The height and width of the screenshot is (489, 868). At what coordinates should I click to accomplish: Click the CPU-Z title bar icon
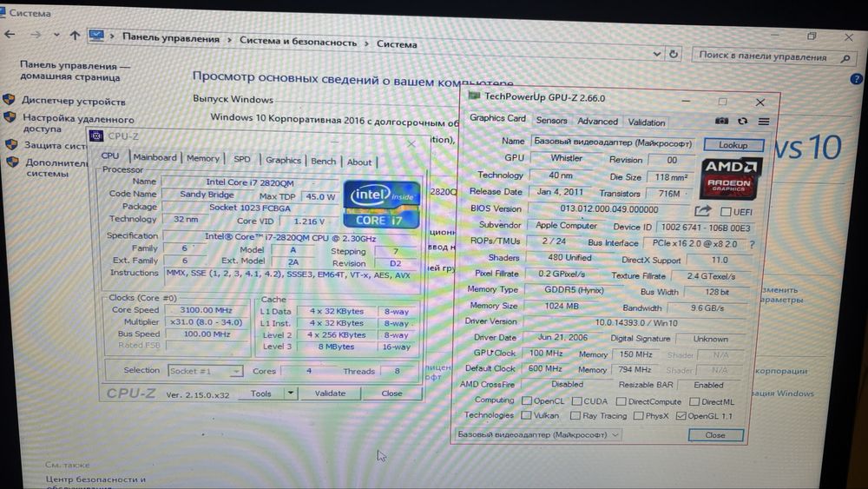coord(96,135)
